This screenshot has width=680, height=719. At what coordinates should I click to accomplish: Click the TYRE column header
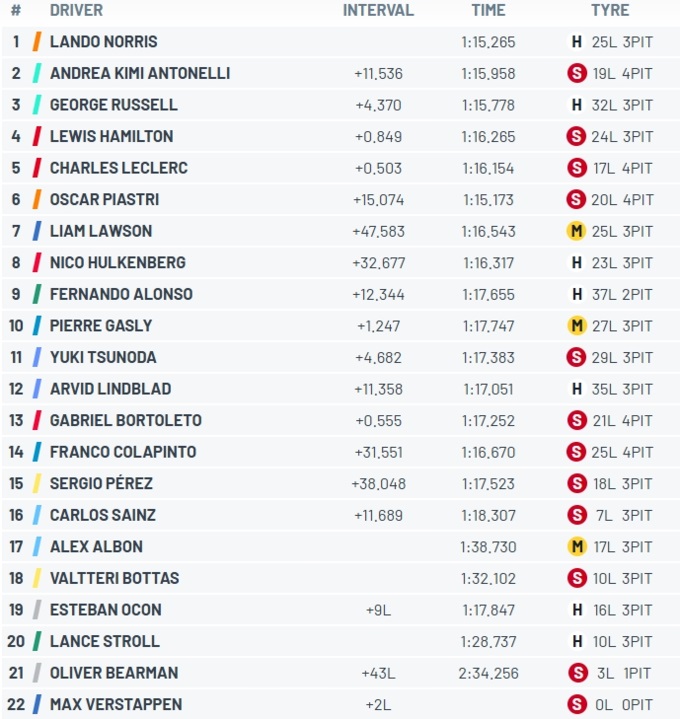pos(610,10)
